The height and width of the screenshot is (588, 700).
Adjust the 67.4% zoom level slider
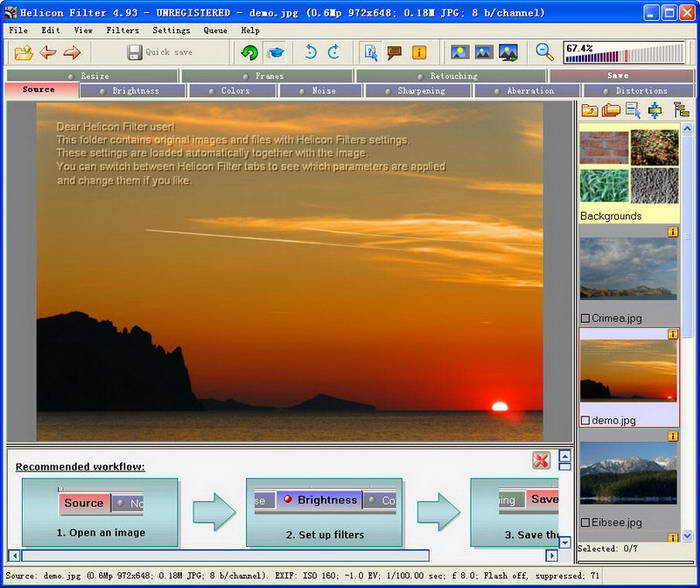[x=624, y=53]
